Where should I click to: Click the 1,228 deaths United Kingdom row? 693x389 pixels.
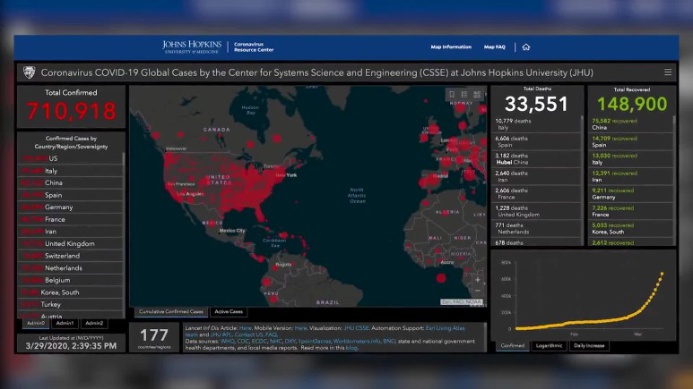point(536,211)
